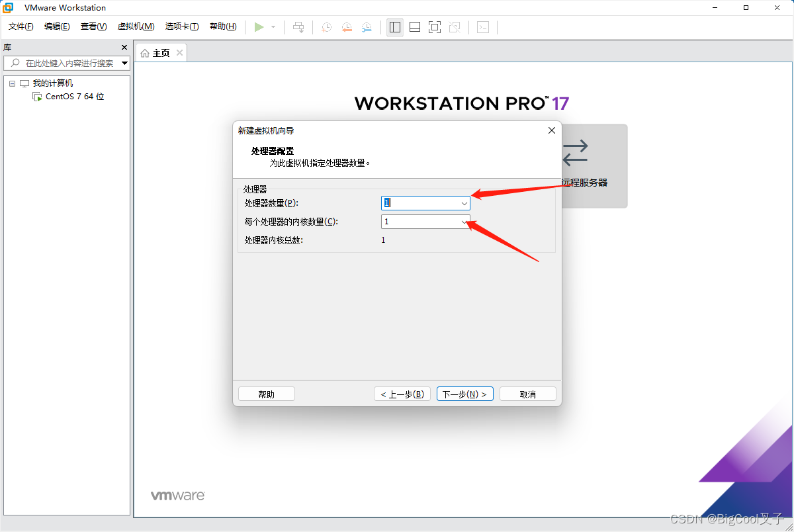Click the send Ctrl+Alt+Del toolbar icon
Viewport: 794px width, 532px height.
(298, 27)
